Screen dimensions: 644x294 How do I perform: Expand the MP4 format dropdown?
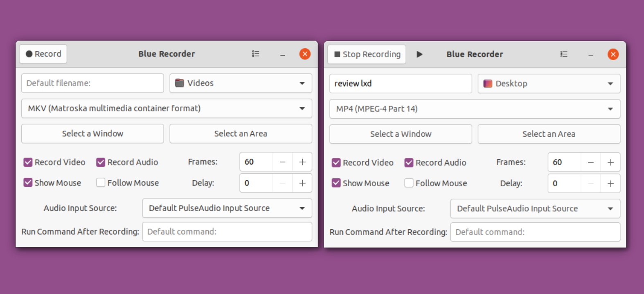click(x=475, y=109)
